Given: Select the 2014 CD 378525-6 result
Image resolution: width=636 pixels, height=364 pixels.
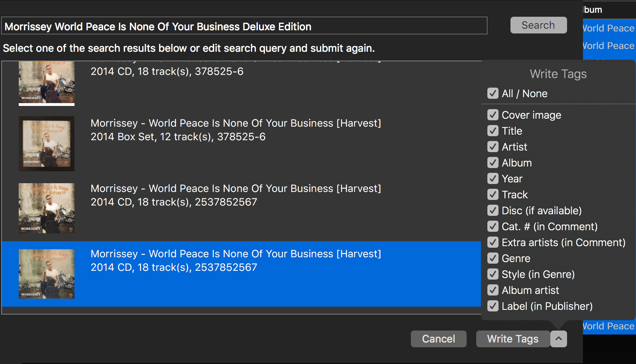Looking at the screenshot, I should (x=241, y=86).
